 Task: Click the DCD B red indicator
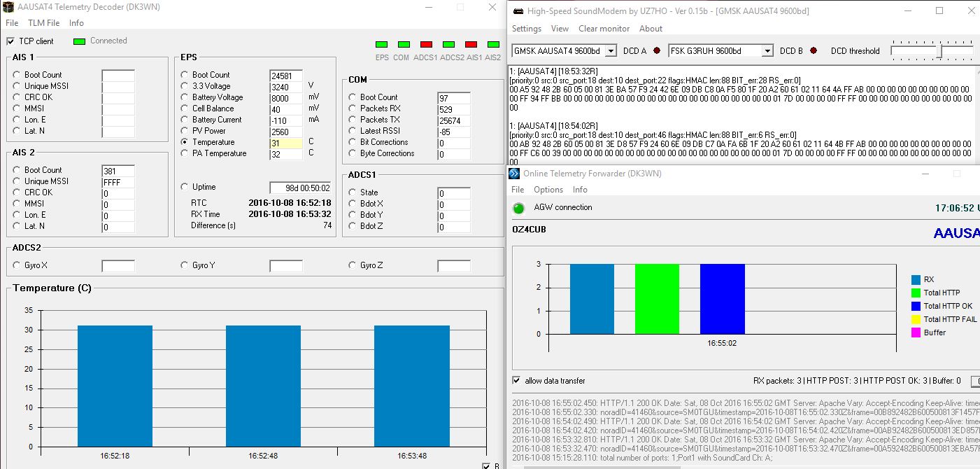814,51
